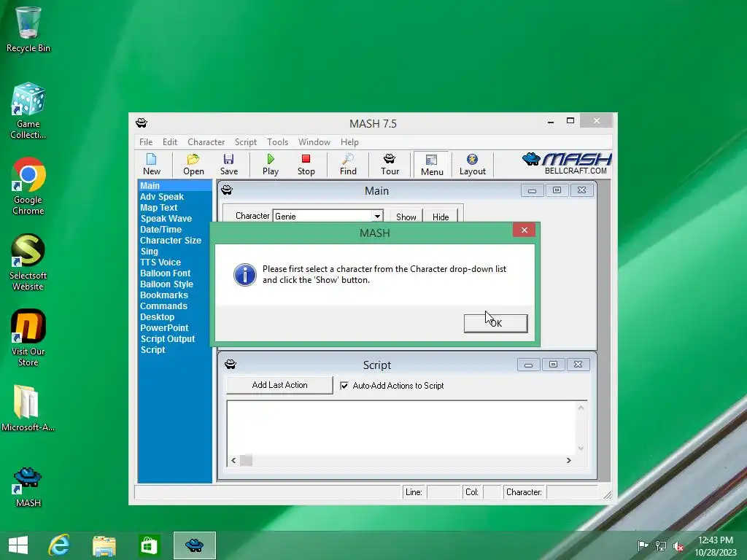Toggle the Menu toolbar button
Screen dimensions: 747x560
click(x=432, y=165)
